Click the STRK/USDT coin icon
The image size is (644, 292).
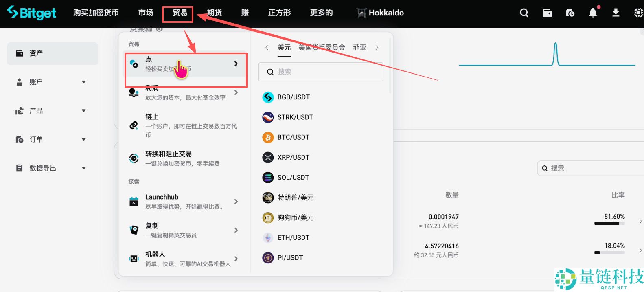click(268, 117)
